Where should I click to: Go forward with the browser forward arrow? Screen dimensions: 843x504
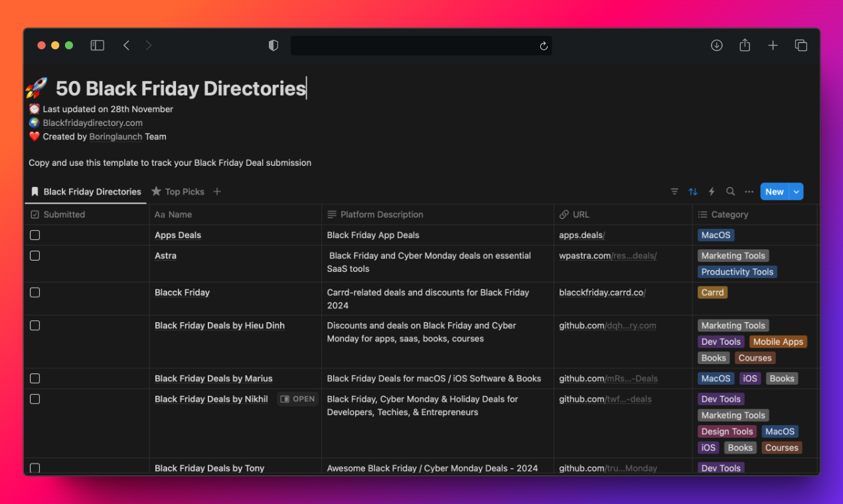(149, 45)
